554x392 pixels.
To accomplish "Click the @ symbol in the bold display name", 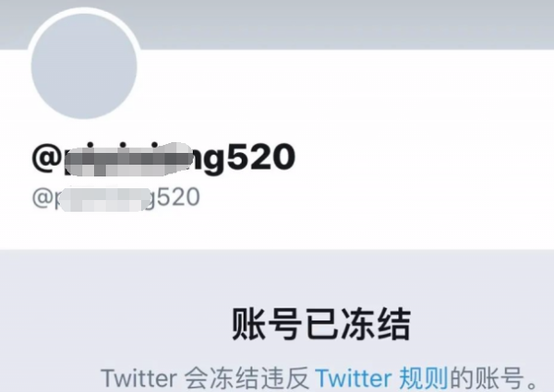I will pyautogui.click(x=47, y=158).
